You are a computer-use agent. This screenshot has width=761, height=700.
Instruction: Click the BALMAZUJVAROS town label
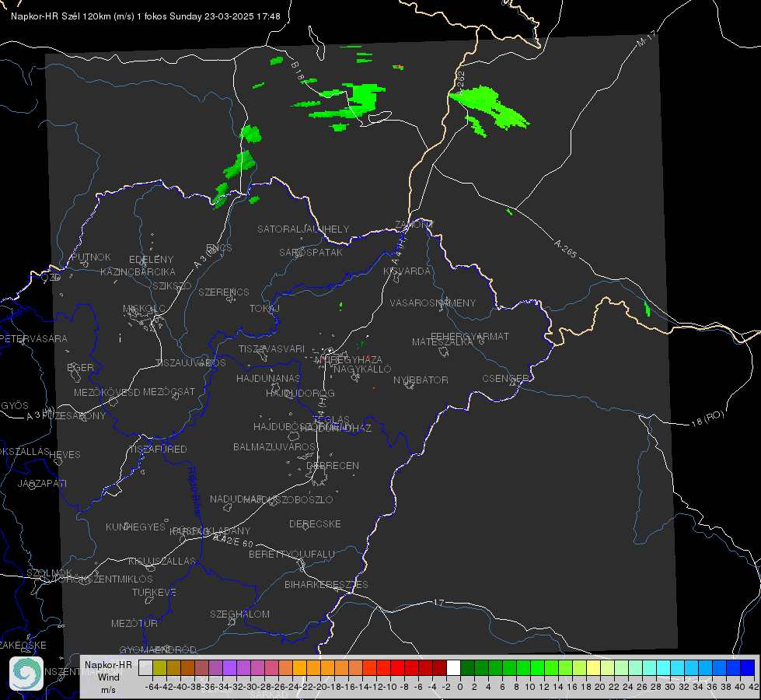pyautogui.click(x=274, y=446)
